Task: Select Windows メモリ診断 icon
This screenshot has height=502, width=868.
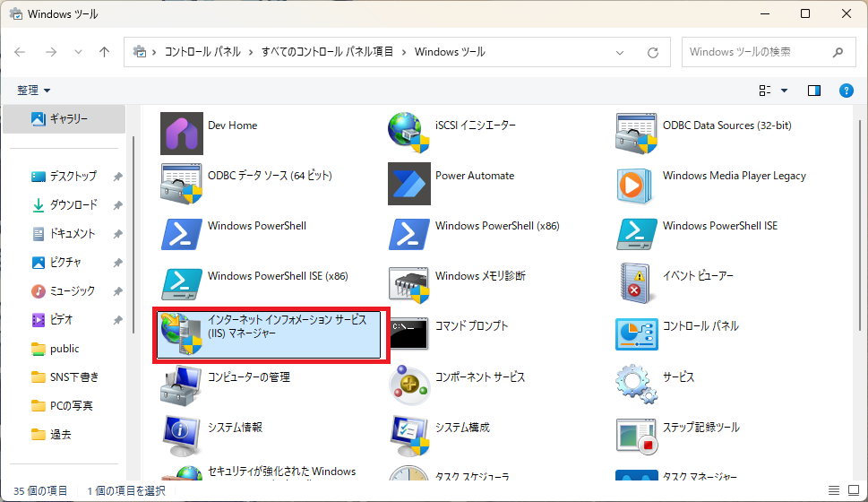Action: (x=409, y=285)
